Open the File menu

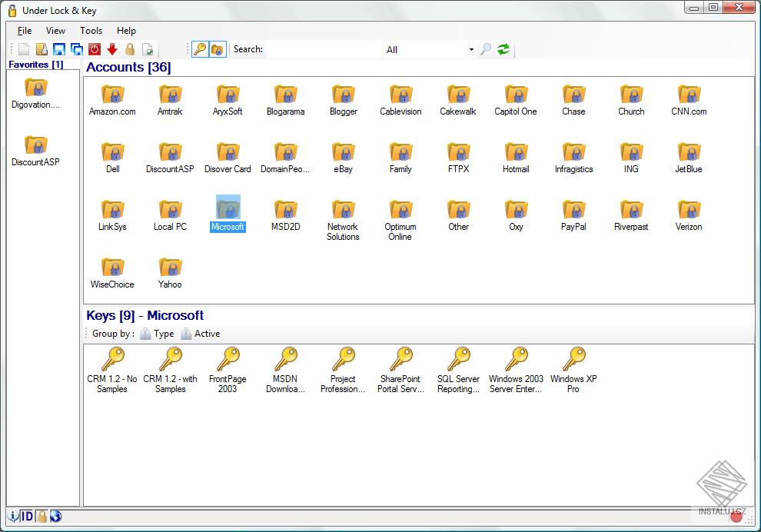[25, 31]
